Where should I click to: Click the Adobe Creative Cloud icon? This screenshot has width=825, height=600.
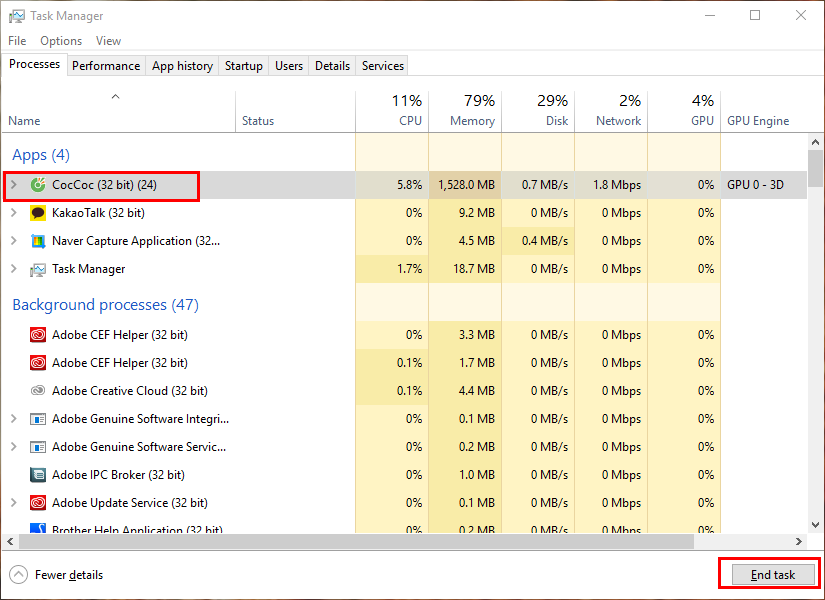coord(37,390)
